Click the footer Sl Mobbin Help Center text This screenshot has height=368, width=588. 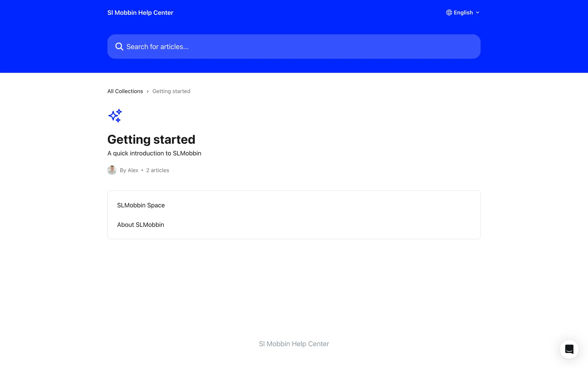click(x=294, y=344)
